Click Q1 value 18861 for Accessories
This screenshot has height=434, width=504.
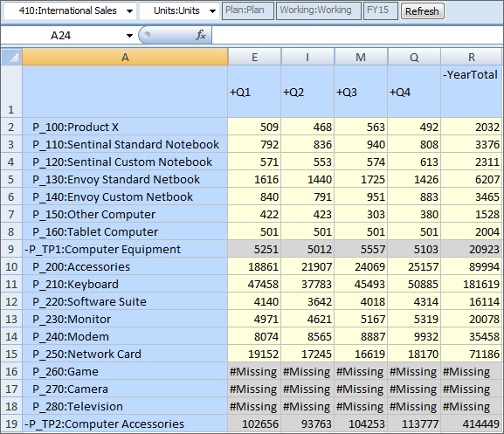tap(254, 266)
